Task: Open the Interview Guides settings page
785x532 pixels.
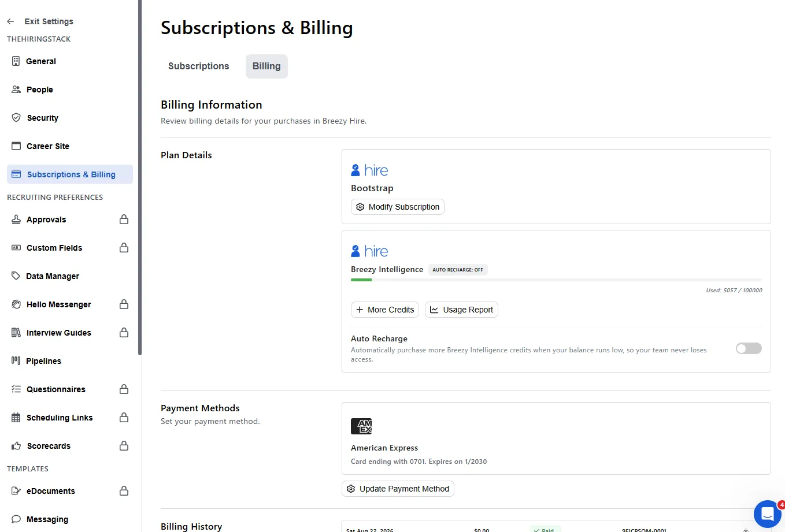Action: [59, 333]
